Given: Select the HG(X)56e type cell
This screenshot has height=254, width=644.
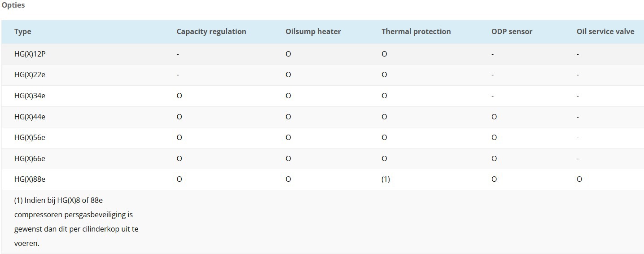Looking at the screenshot, I should pos(30,137).
